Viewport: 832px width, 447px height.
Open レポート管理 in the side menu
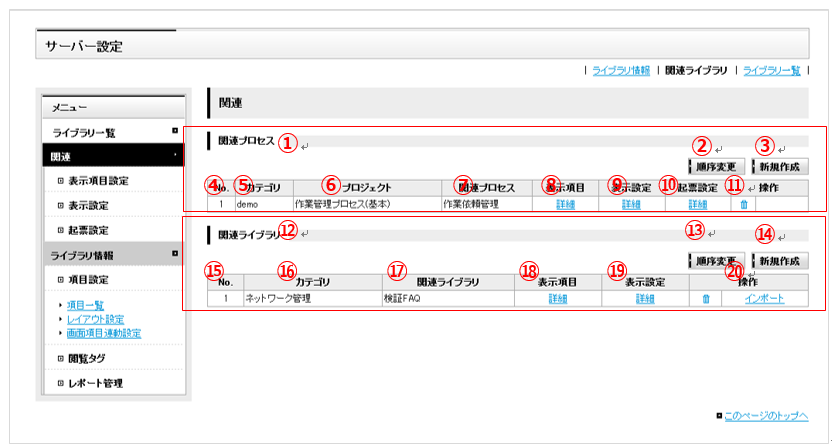96,383
